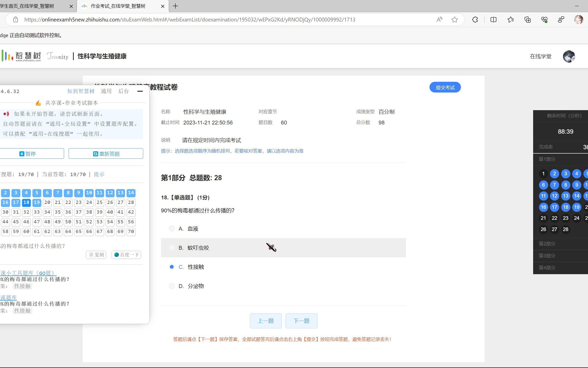Open 后台 tab in script panel

(124, 91)
